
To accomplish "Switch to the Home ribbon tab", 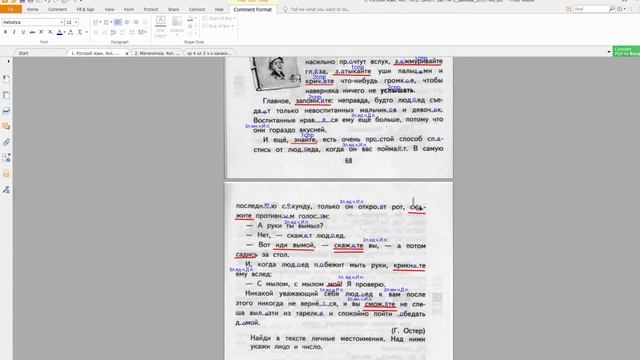I will click(x=32, y=9).
